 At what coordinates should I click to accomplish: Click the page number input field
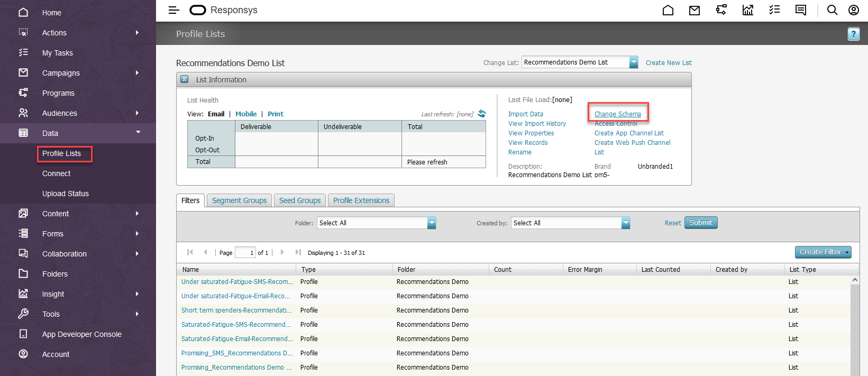[x=245, y=252]
